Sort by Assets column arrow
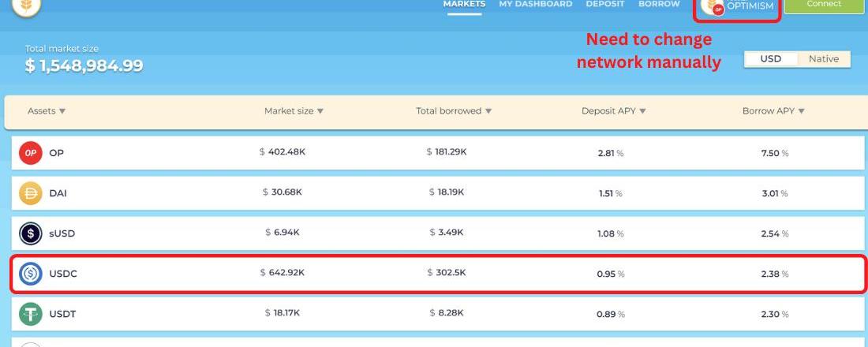 [x=62, y=111]
